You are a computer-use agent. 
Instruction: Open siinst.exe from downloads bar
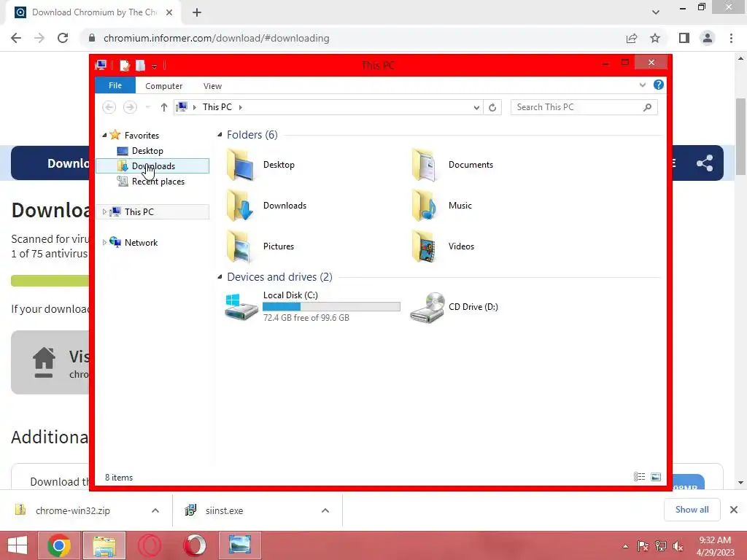(225, 510)
